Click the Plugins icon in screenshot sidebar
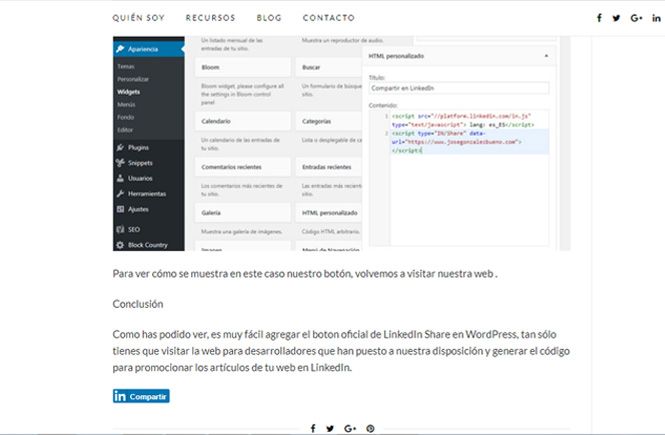Screen dimensions: 665x435 (x=120, y=147)
